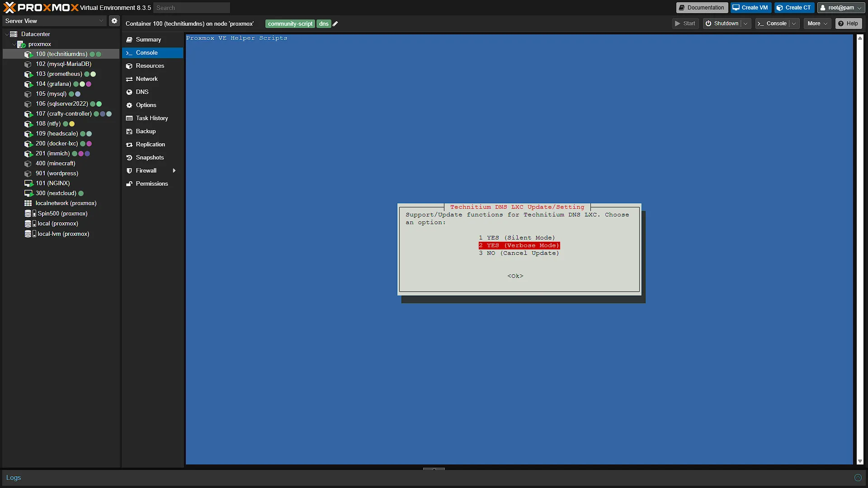The image size is (868, 488).
Task: Click the VM monitor icon for 101 (NGINX)
Action: (x=28, y=183)
